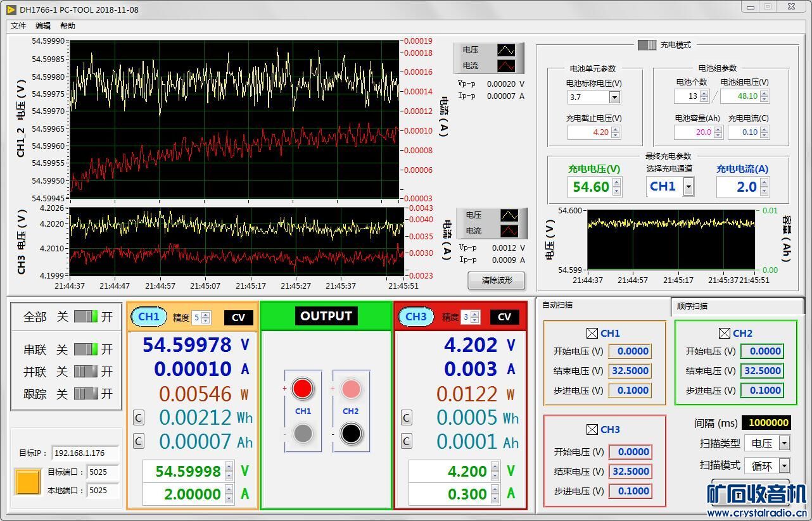Adjust battery pack voltage 48.10 stepper
Viewport: 812px width, 521px height.
click(764, 96)
